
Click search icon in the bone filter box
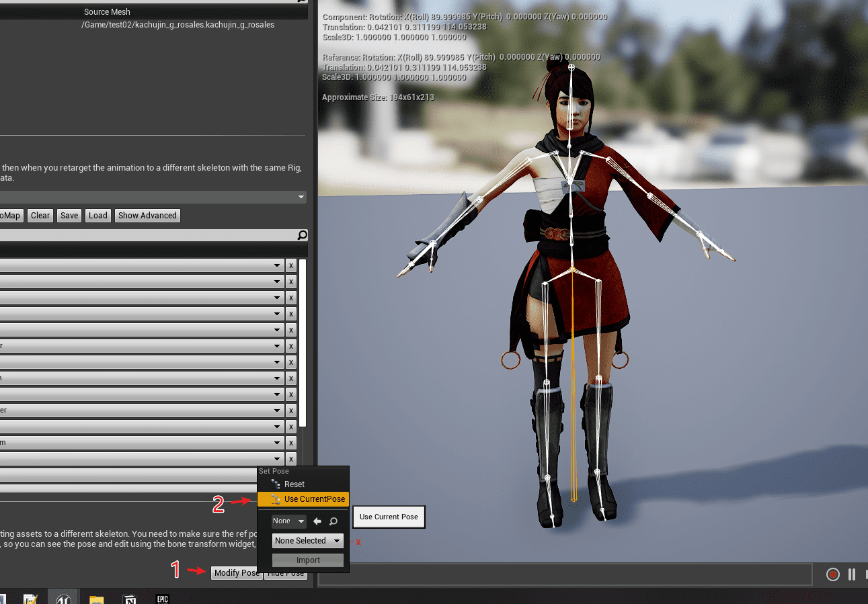click(x=302, y=235)
